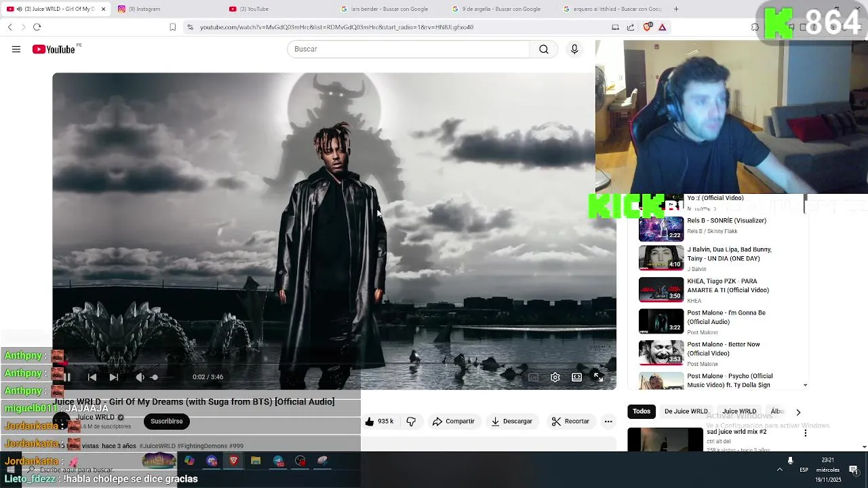Screen dimensions: 868x488
Task: Switch to the (3) YouTube tab
Action: pyautogui.click(x=274, y=9)
